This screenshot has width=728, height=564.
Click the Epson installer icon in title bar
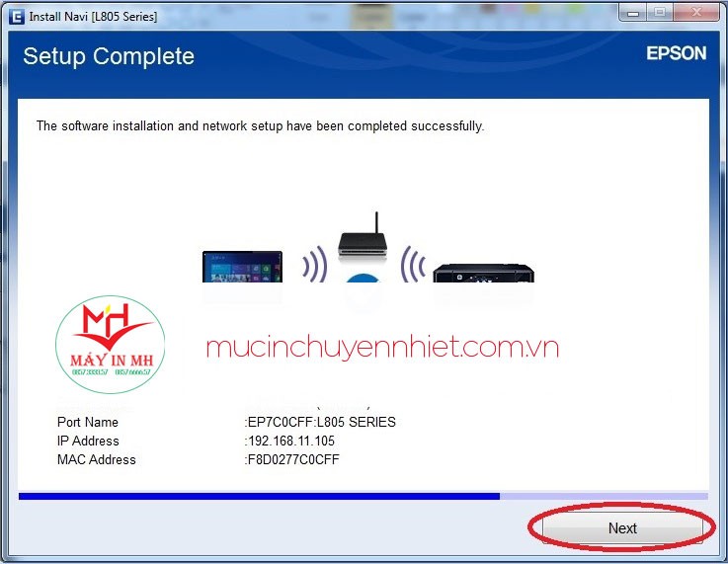[x=17, y=16]
